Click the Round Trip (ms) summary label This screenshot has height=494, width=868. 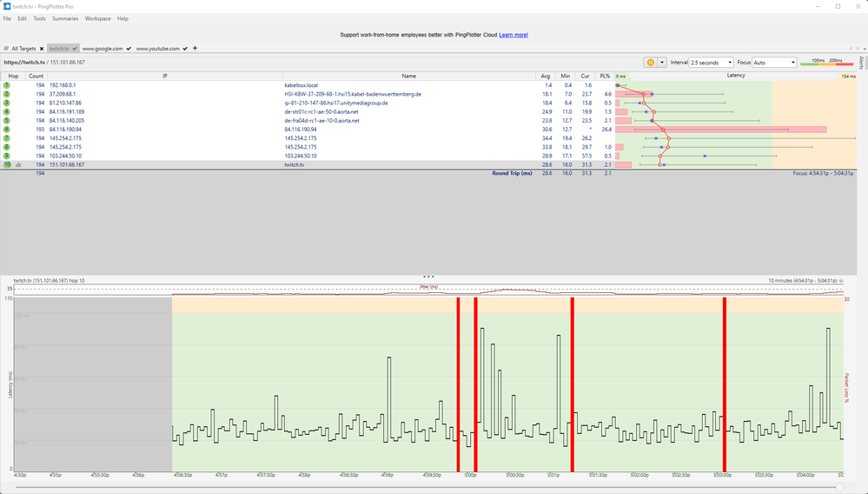(512, 173)
